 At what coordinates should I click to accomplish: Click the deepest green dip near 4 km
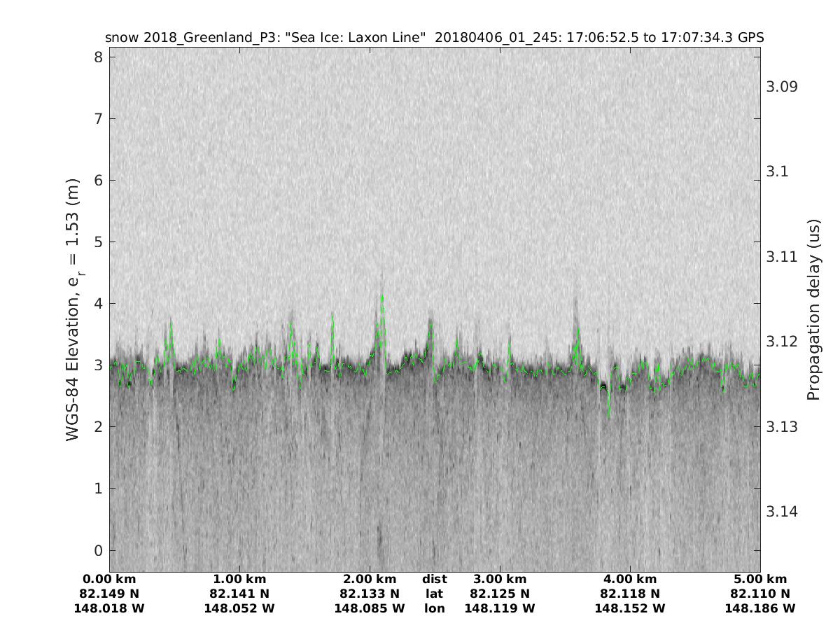[x=608, y=416]
